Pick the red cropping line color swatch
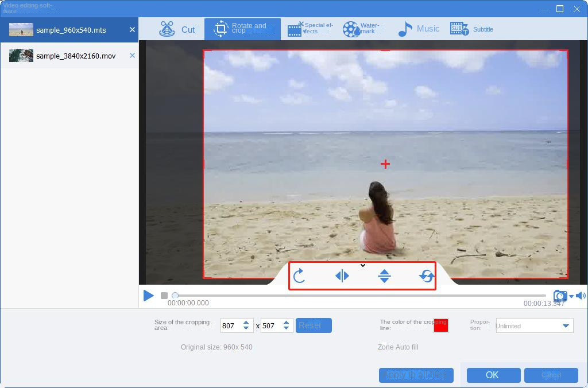This screenshot has height=388, width=588. coord(440,325)
